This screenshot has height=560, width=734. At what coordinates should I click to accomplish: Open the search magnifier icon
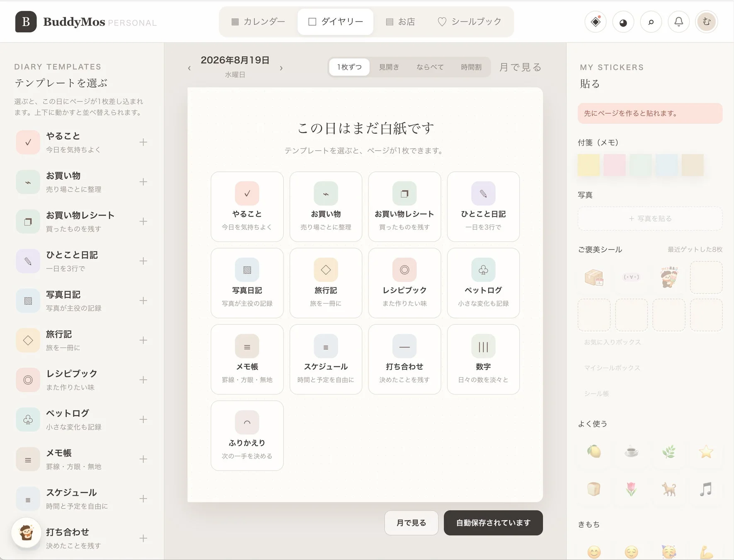(x=651, y=22)
